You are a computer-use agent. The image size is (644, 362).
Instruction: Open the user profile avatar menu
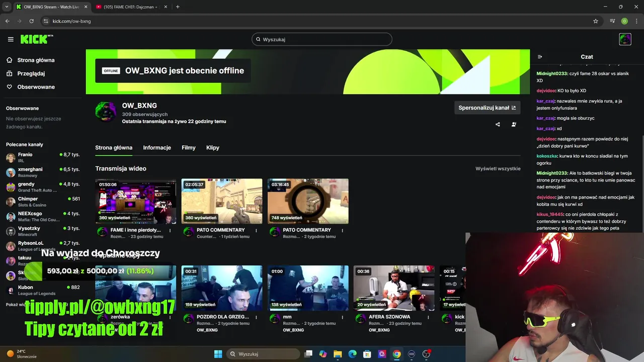625,39
